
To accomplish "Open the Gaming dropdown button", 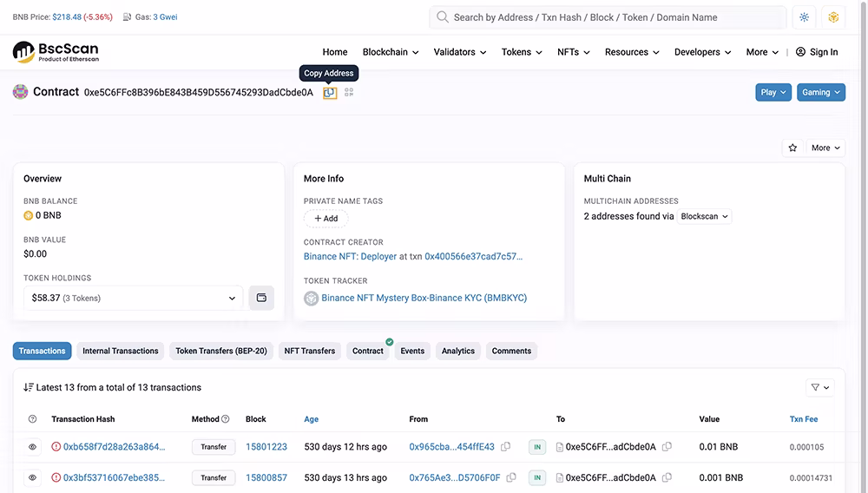I will 821,92.
